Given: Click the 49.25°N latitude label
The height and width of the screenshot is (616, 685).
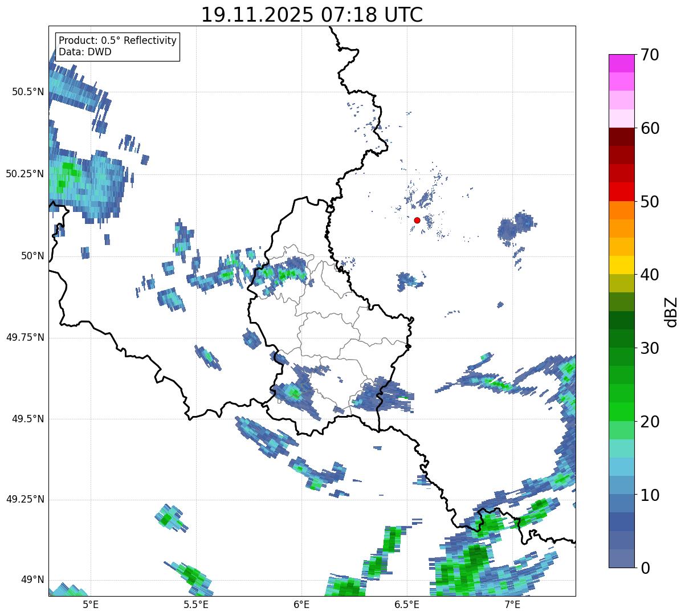Looking at the screenshot, I should 25,499.
